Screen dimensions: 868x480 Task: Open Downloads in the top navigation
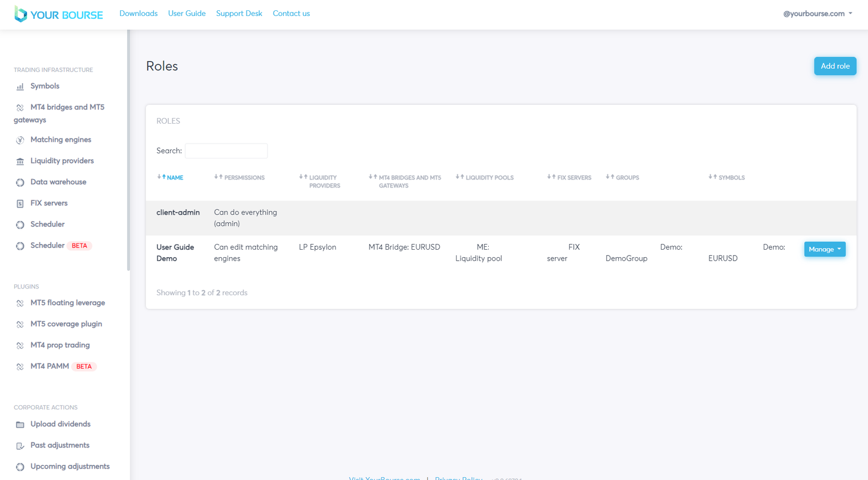tap(139, 13)
